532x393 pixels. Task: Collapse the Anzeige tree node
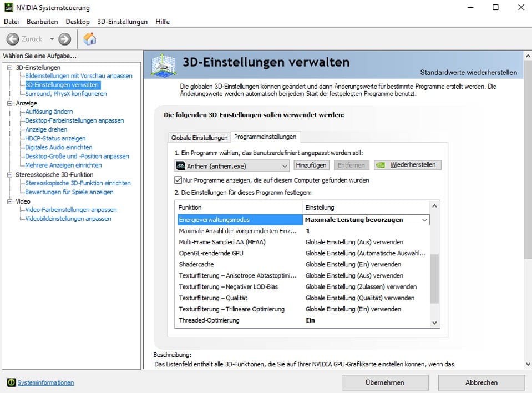point(9,103)
